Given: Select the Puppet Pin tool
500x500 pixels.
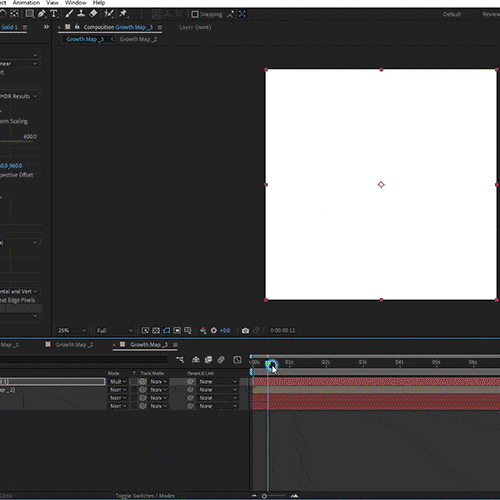Looking at the screenshot, I should click(123, 14).
